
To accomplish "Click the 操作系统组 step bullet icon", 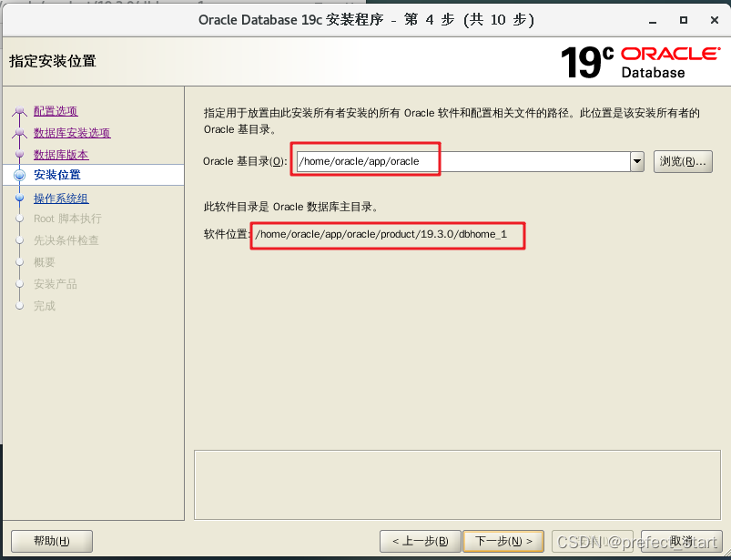I will (20, 198).
